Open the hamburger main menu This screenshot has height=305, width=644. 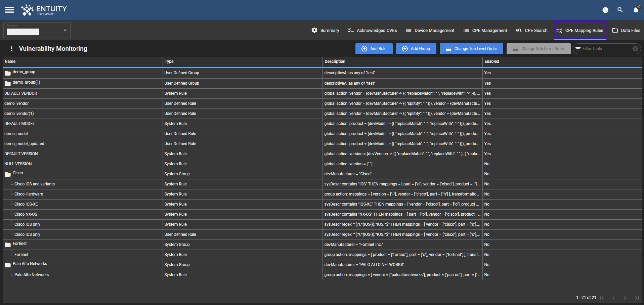click(x=9, y=10)
